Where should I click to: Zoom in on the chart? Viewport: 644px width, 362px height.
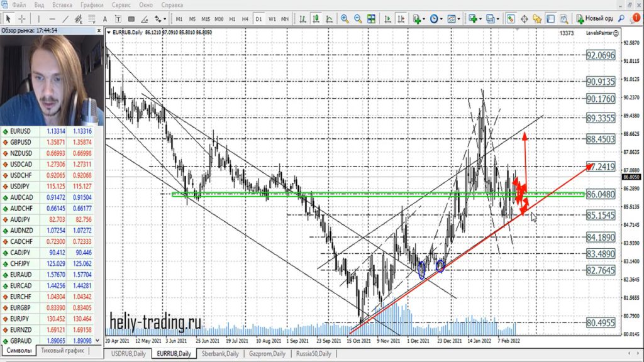[x=345, y=19]
